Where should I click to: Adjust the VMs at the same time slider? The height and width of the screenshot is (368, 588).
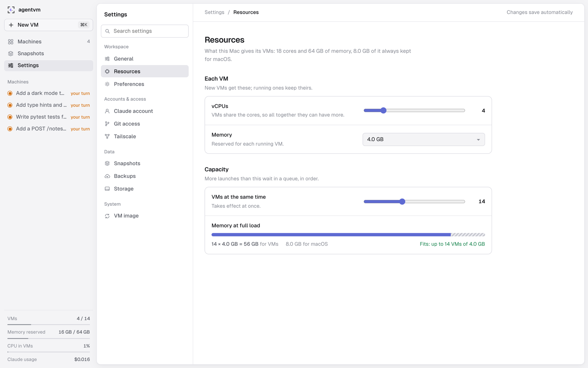(414, 202)
